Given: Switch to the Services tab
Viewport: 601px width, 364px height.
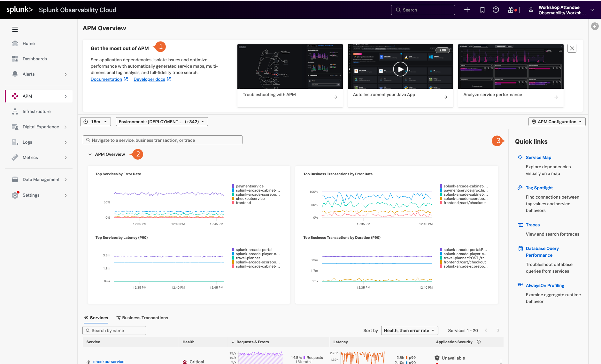Looking at the screenshot, I should [96, 318].
